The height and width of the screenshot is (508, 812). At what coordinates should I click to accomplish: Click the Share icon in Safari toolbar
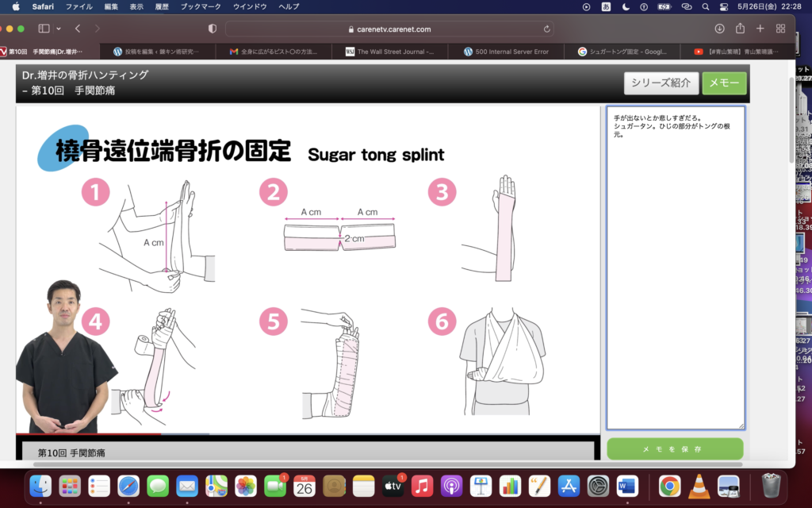(740, 29)
